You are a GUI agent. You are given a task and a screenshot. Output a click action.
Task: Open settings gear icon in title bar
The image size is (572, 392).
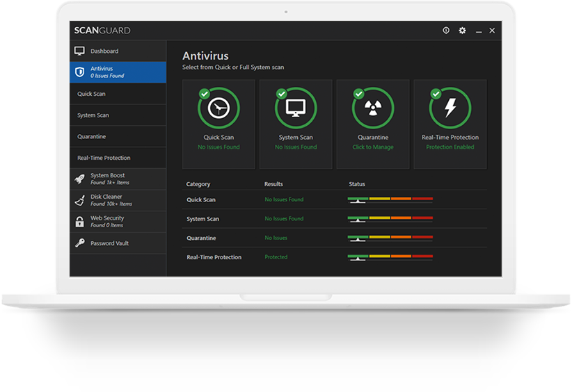(462, 31)
